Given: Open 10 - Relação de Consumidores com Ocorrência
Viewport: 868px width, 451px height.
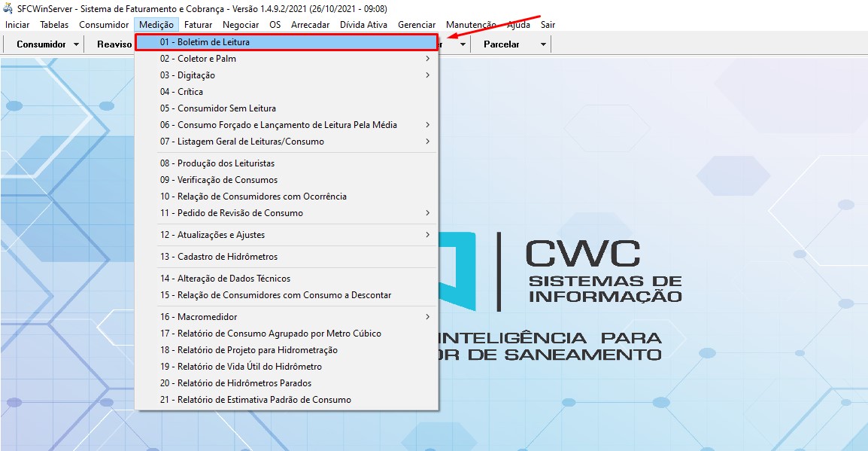Looking at the screenshot, I should (286, 197).
